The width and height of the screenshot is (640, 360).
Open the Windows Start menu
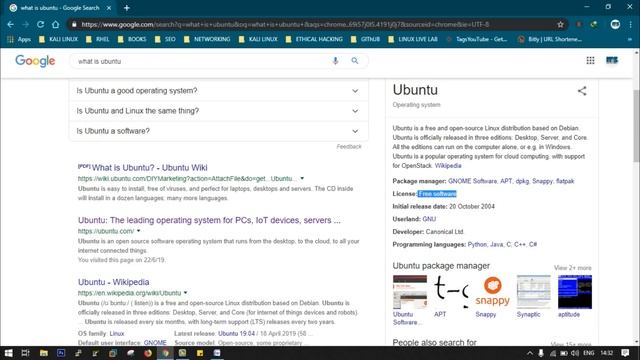(x=8, y=353)
